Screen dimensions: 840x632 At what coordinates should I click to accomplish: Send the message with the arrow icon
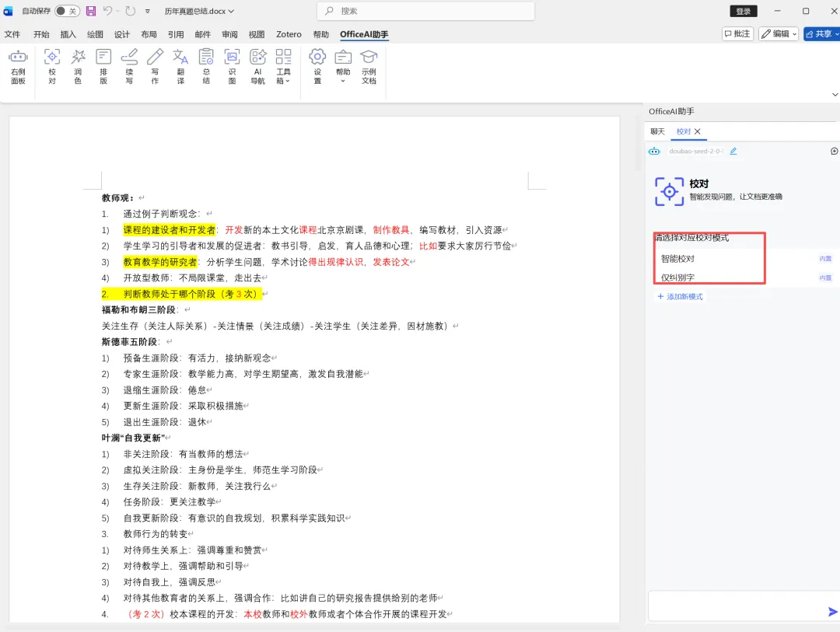[832, 612]
